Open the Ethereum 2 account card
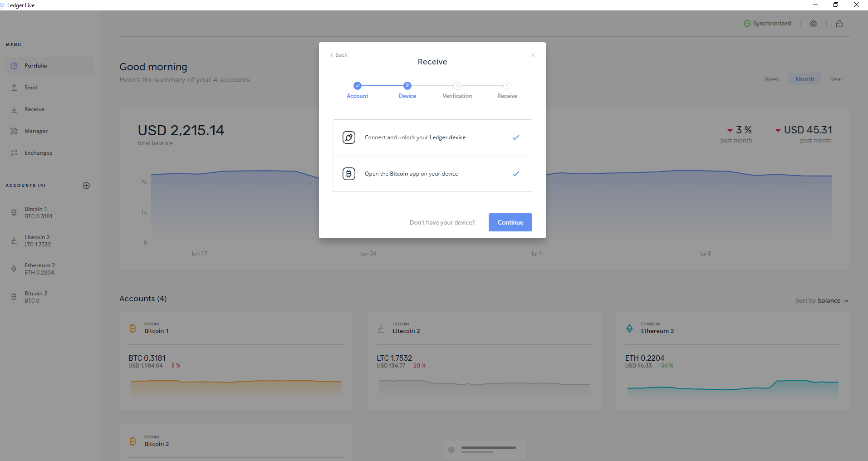This screenshot has width=868, height=461. click(733, 361)
